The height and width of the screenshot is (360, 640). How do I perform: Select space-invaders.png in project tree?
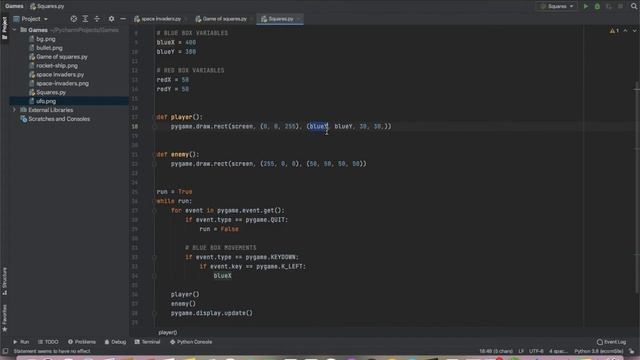point(62,83)
